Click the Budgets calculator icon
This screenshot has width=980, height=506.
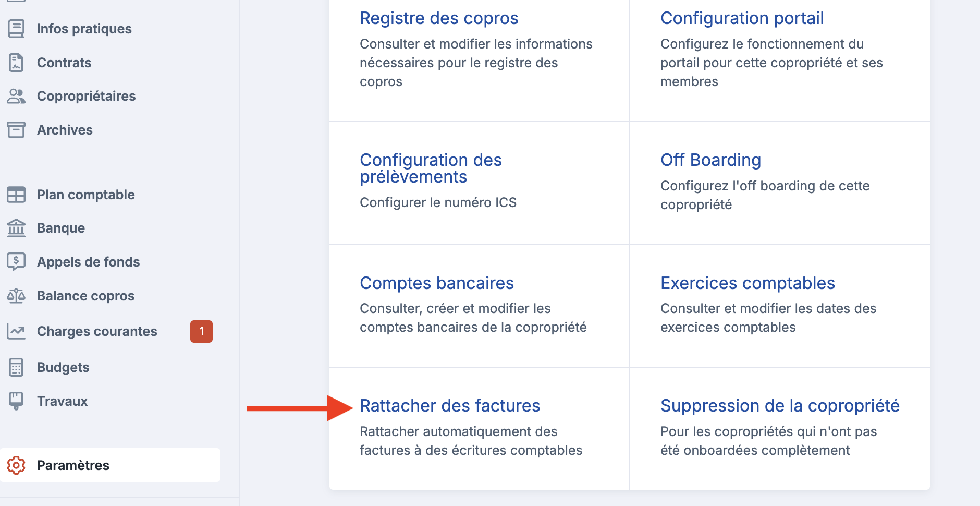(x=16, y=367)
